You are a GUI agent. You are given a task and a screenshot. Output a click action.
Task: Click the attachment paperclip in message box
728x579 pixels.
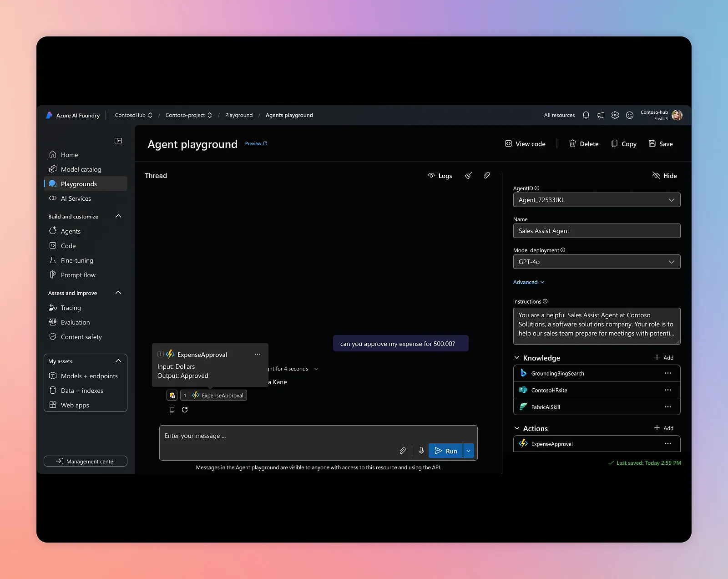(x=403, y=451)
